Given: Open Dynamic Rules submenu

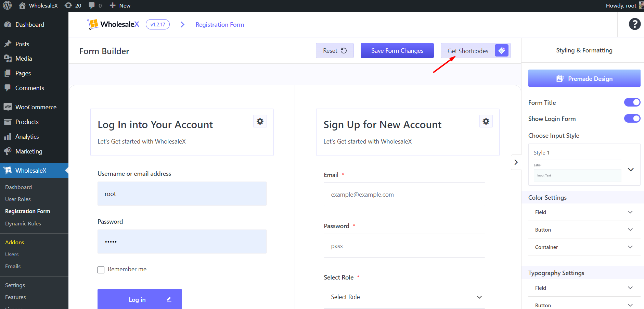Looking at the screenshot, I should coord(23,224).
